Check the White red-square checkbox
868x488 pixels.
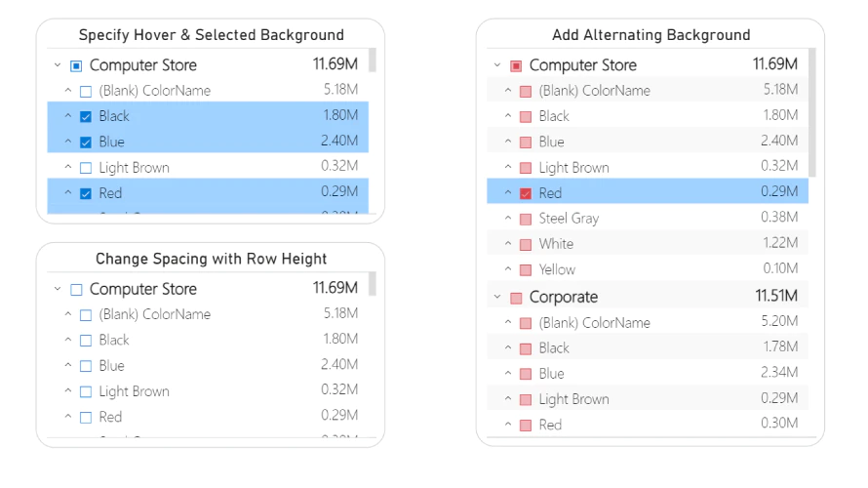click(x=526, y=244)
